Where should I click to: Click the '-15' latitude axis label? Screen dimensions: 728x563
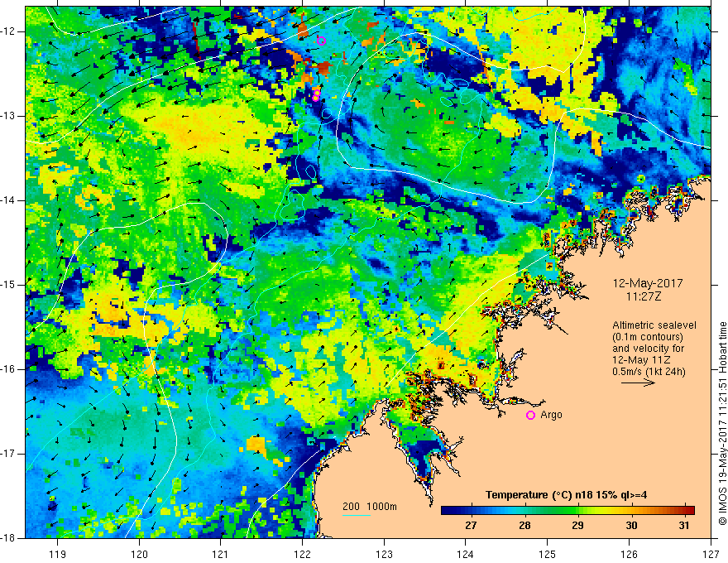9,285
